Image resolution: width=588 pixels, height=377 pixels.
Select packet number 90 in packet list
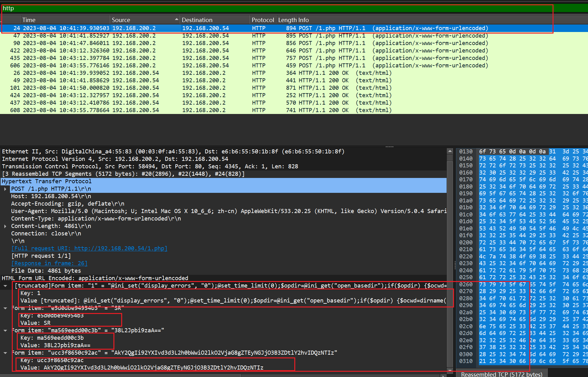coord(294,43)
